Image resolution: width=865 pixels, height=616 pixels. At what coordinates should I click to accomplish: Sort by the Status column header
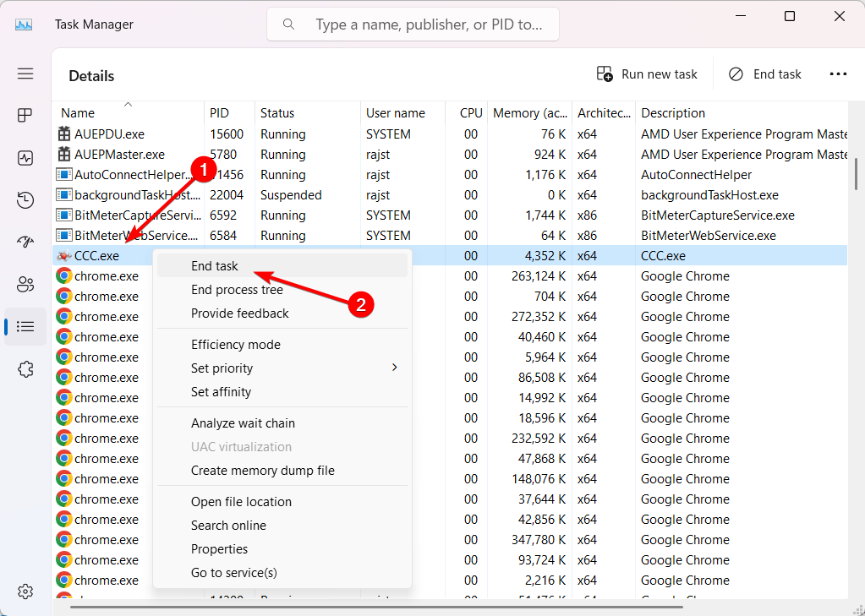(307, 112)
